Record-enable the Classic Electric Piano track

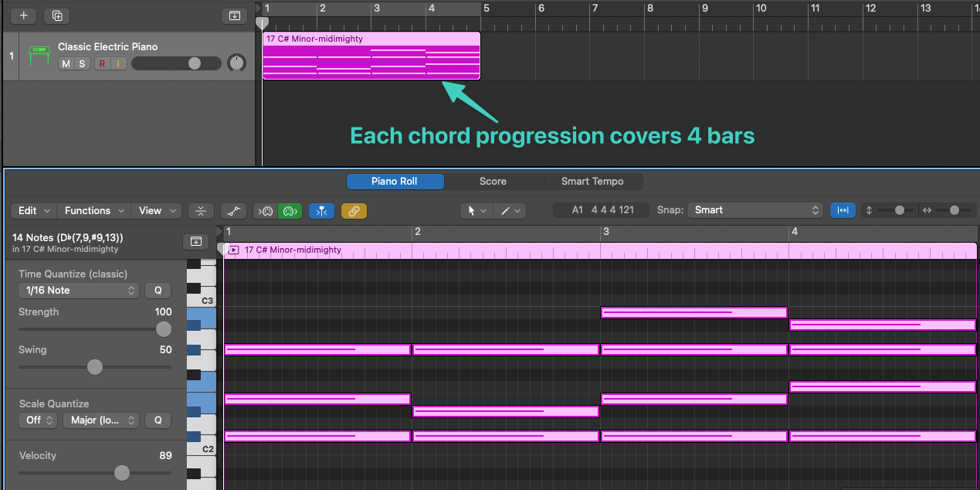[x=102, y=63]
